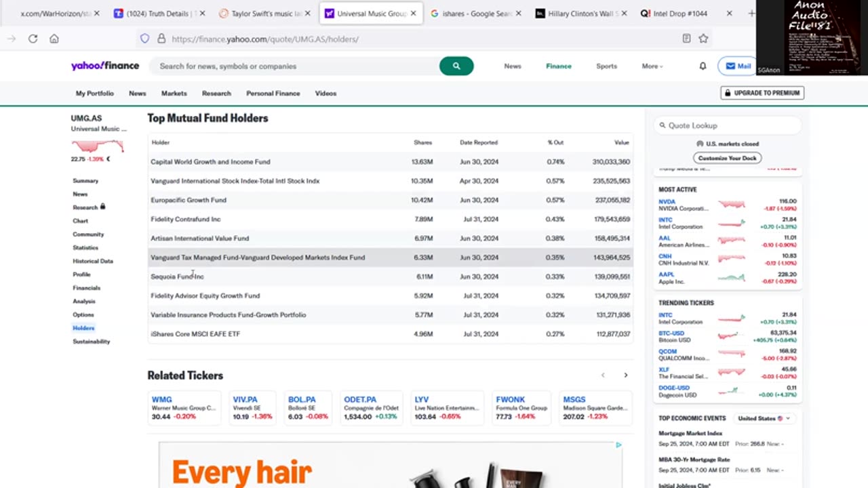This screenshot has width=868, height=488.
Task: Click the back arrow in browser toolbar
Action: [x=12, y=39]
